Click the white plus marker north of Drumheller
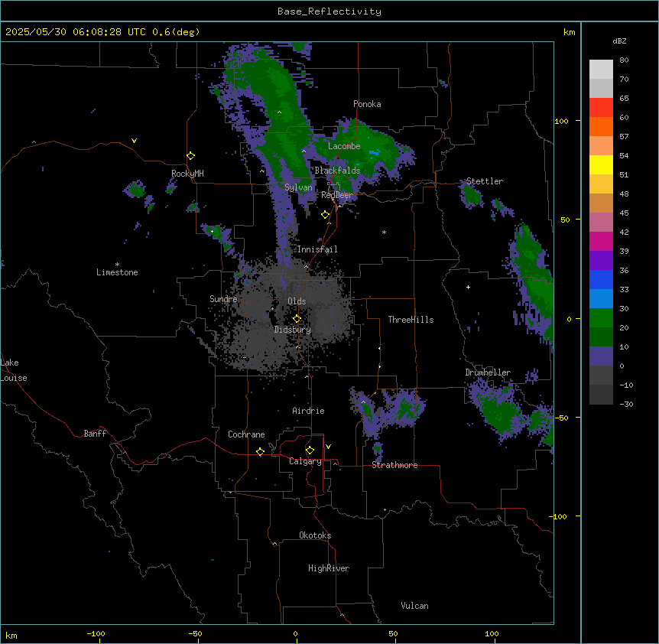659x644 pixels. [x=468, y=287]
